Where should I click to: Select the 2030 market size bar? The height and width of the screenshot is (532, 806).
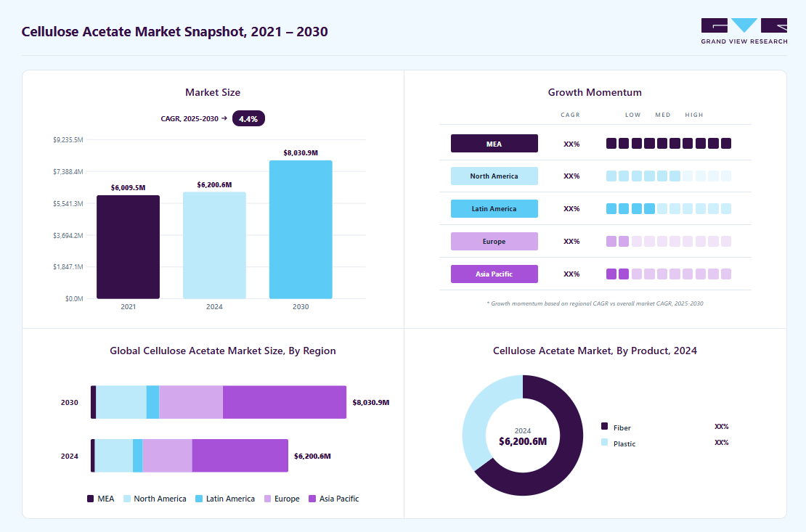[301, 229]
